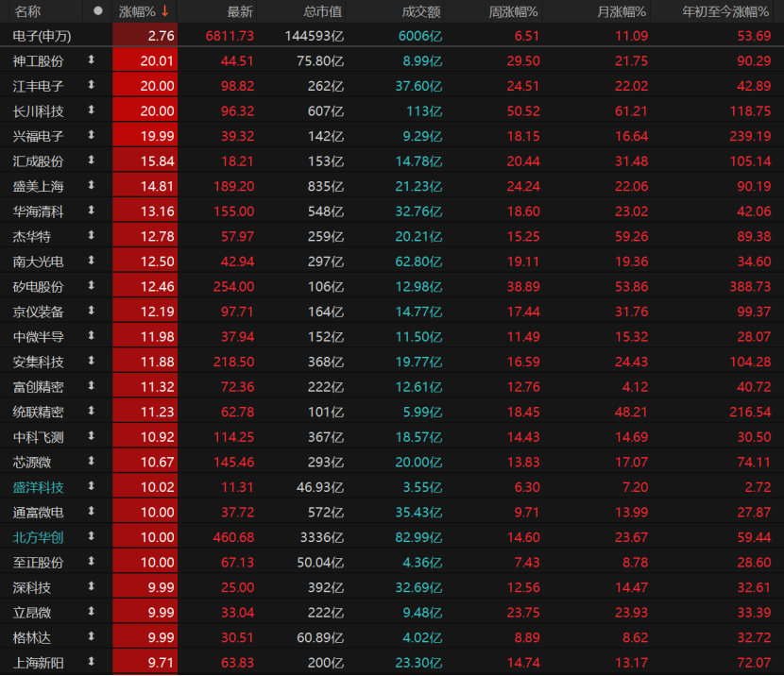Viewport: 784px width, 676px height.
Task: Click the marker icon beside 中科飞测
Action: coord(91,436)
